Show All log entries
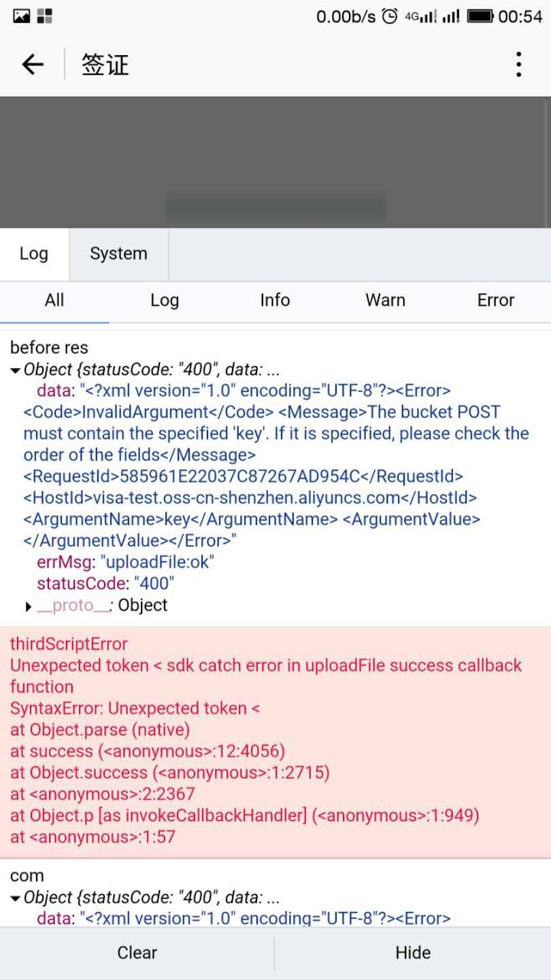 [54, 301]
